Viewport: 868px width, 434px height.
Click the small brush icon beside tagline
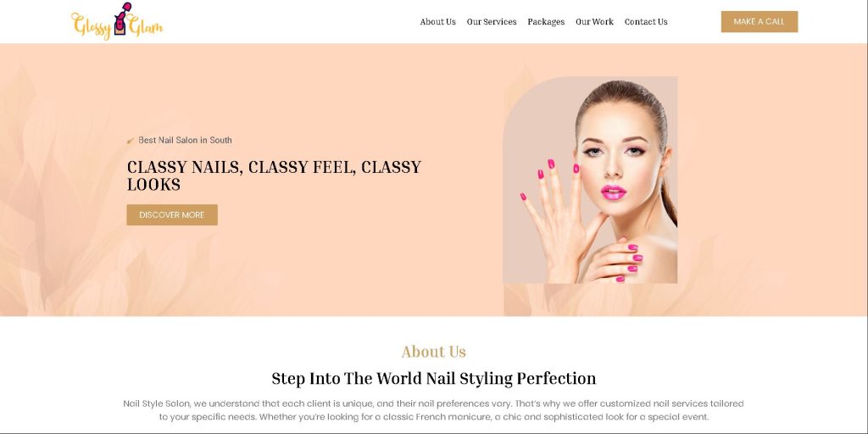coord(131,141)
